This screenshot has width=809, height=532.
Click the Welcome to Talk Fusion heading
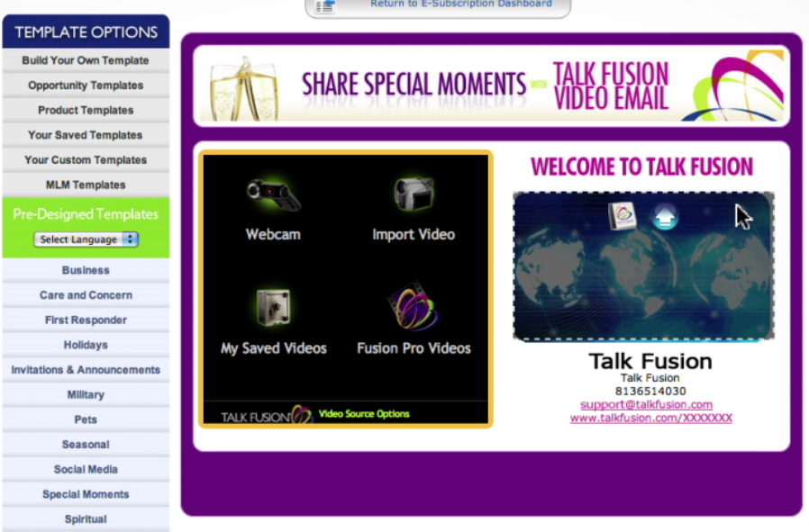[641, 167]
